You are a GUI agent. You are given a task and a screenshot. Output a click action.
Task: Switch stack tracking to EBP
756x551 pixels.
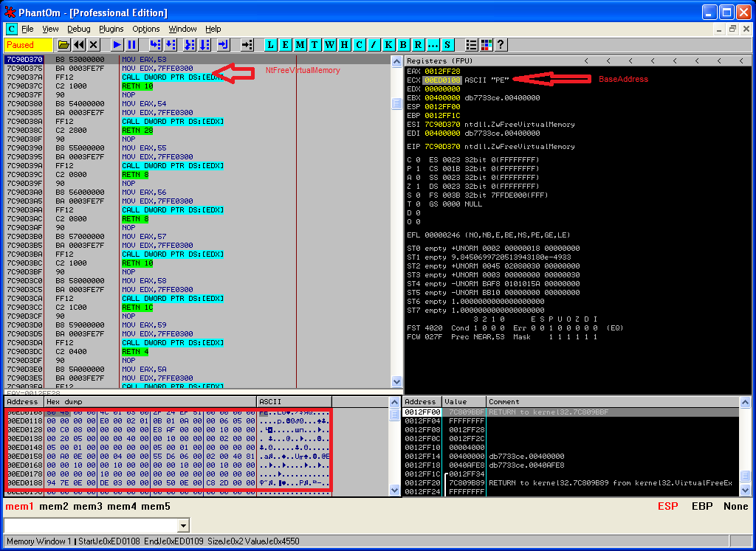coord(702,507)
